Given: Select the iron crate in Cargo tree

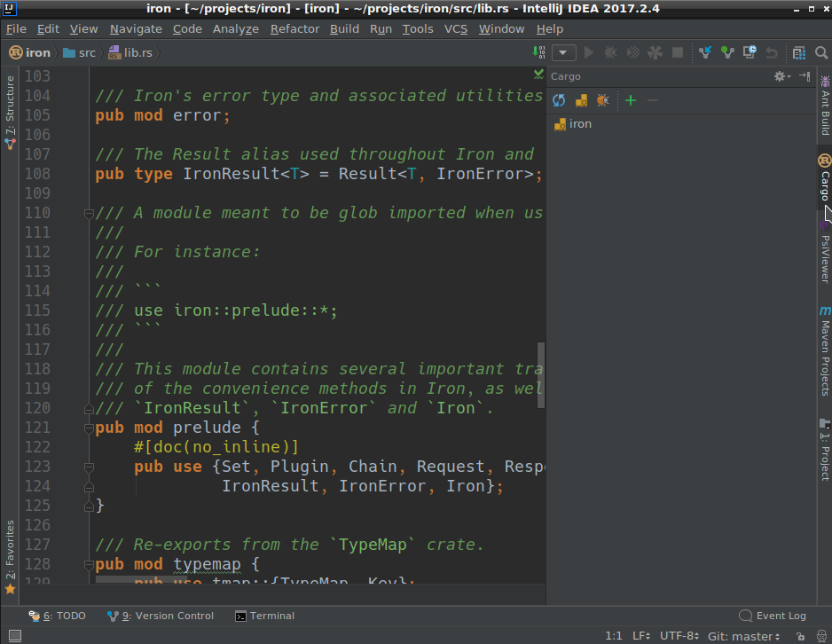Looking at the screenshot, I should (572, 124).
